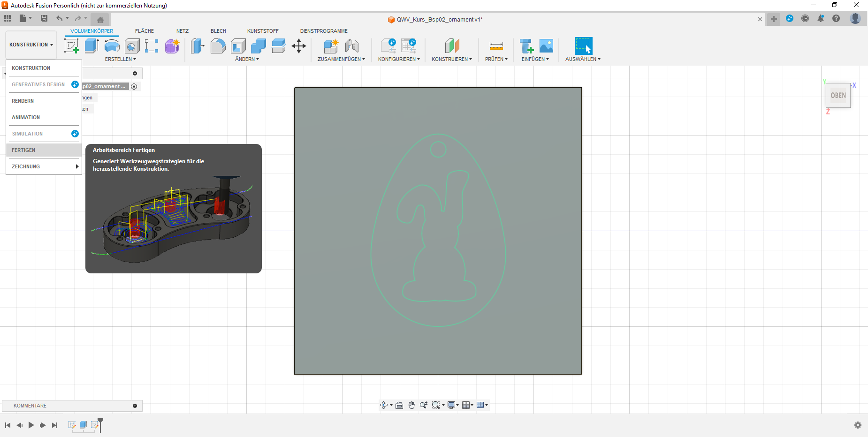Open the Orbit navigation tool
The width and height of the screenshot is (868, 437).
384,405
